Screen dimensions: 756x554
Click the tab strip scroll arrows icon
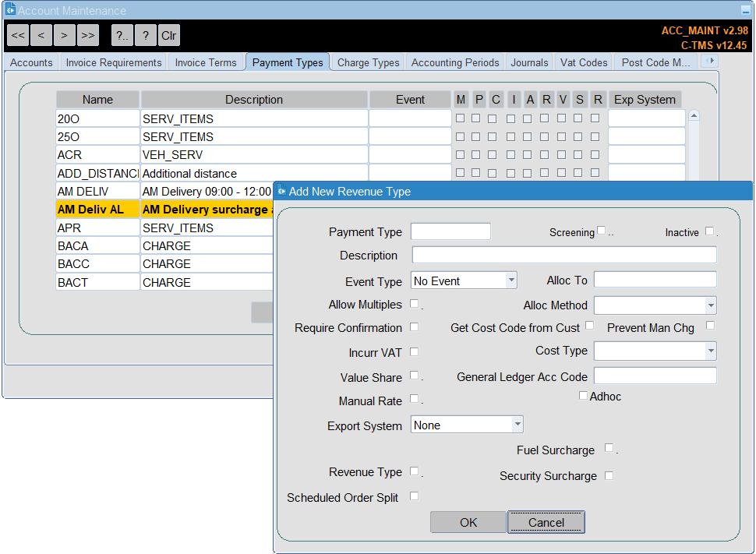coord(710,61)
